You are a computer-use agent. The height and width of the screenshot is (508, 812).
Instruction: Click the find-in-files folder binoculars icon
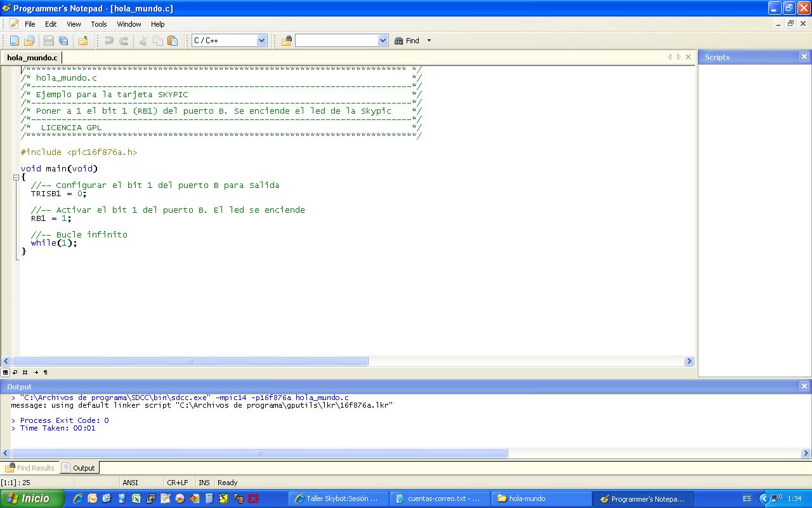(x=287, y=41)
